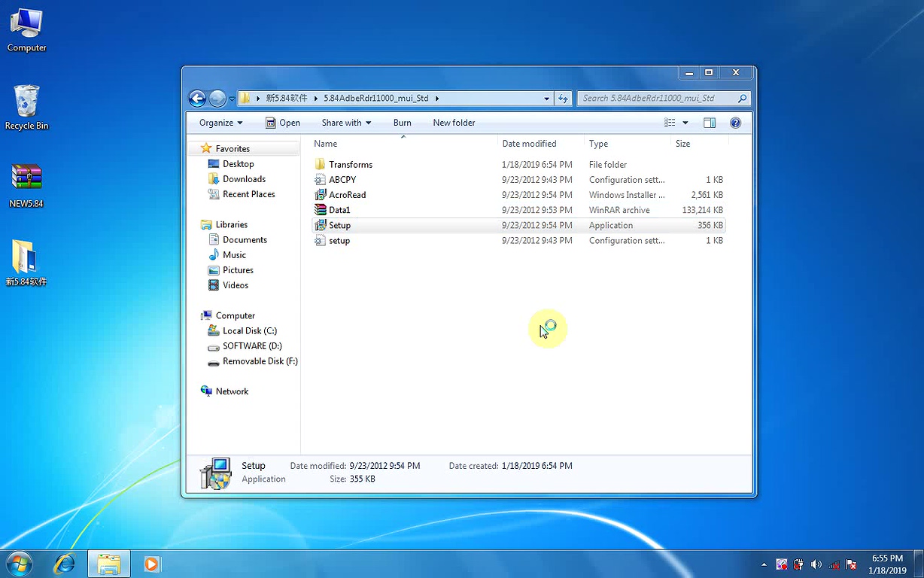Image resolution: width=924 pixels, height=578 pixels.
Task: Select the Setup application icon in list
Action: coord(321,225)
